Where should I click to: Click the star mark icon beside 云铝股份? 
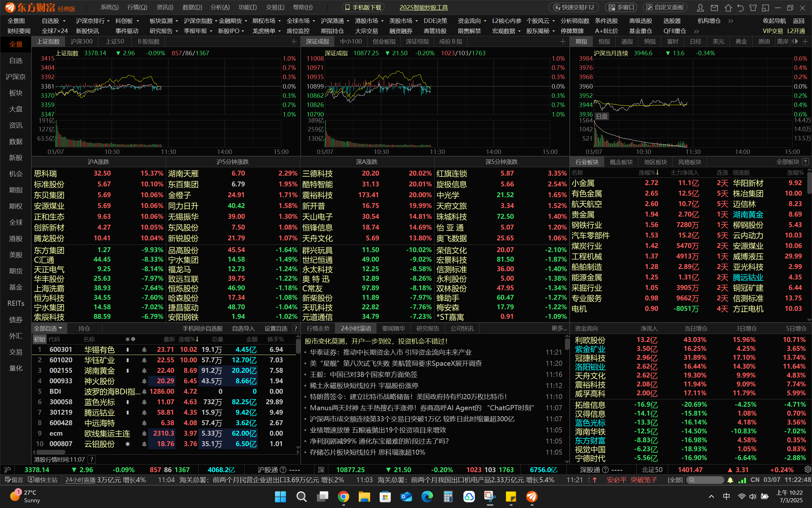128,444
